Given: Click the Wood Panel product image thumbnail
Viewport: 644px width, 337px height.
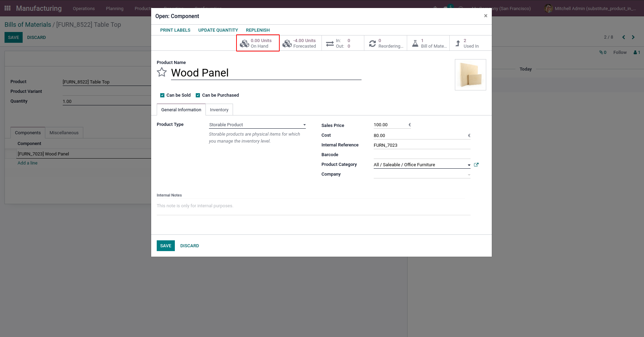Looking at the screenshot, I should 471,75.
